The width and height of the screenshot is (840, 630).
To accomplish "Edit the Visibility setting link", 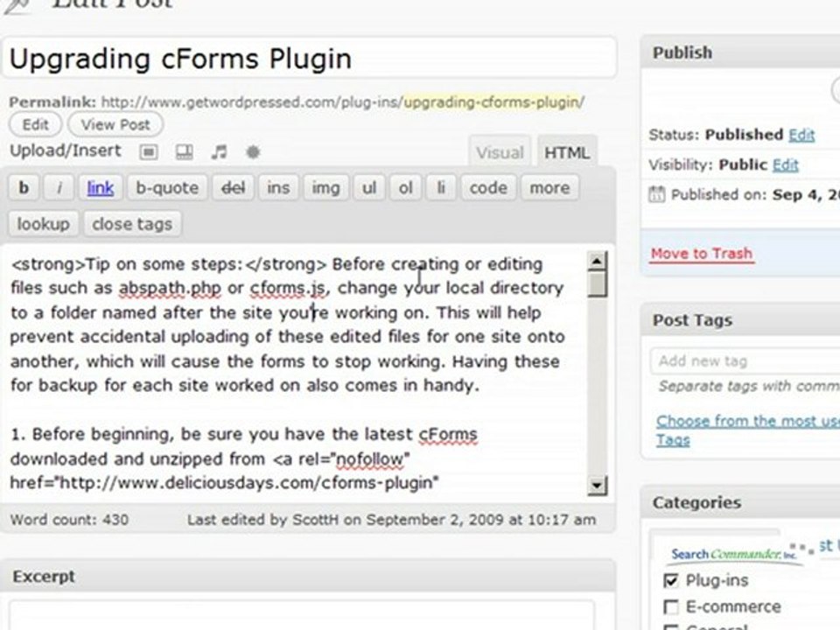I will (x=786, y=165).
